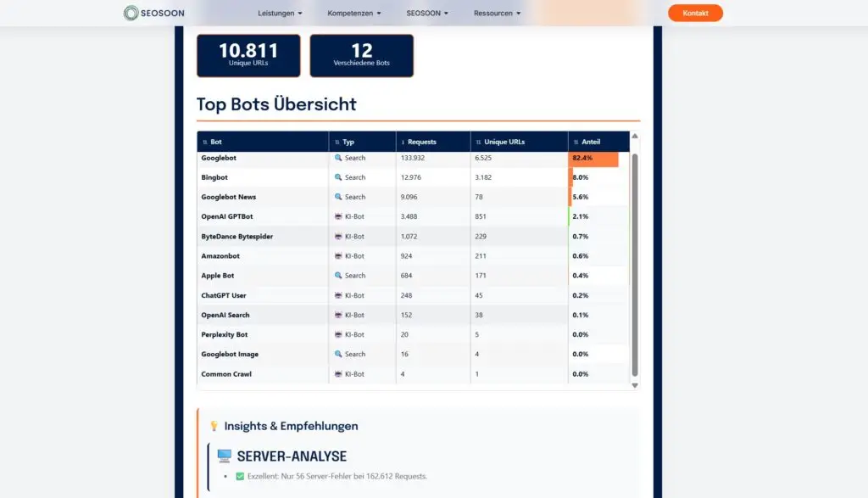Click the 82.4% orange progress bar for Googlebot
The height and width of the screenshot is (498, 868).
point(594,158)
